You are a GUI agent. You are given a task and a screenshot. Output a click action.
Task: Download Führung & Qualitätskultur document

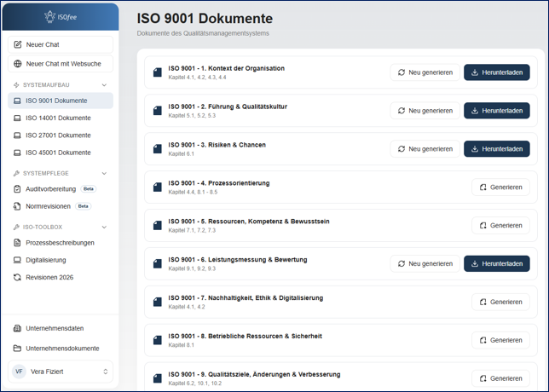click(x=496, y=111)
